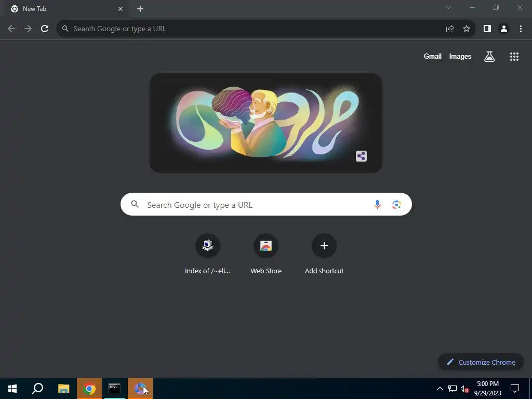Click the share this page icon in the address bar

[450, 29]
